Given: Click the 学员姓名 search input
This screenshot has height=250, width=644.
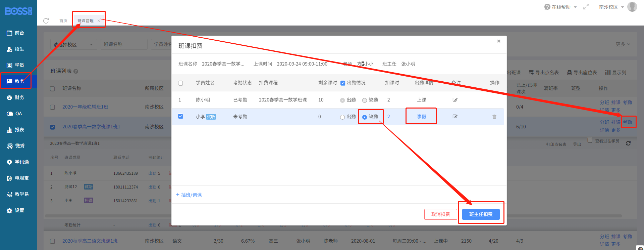Looking at the screenshot, I should 162,44.
